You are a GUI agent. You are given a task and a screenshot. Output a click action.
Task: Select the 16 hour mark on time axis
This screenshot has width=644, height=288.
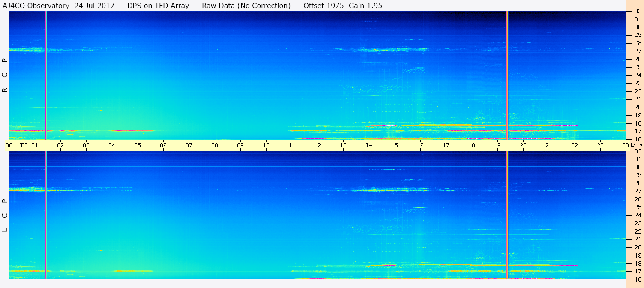(x=420, y=145)
